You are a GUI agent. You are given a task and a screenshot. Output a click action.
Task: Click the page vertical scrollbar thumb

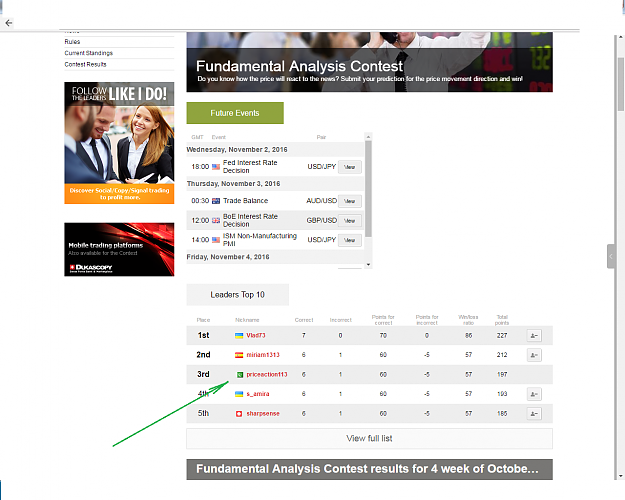[x=621, y=84]
